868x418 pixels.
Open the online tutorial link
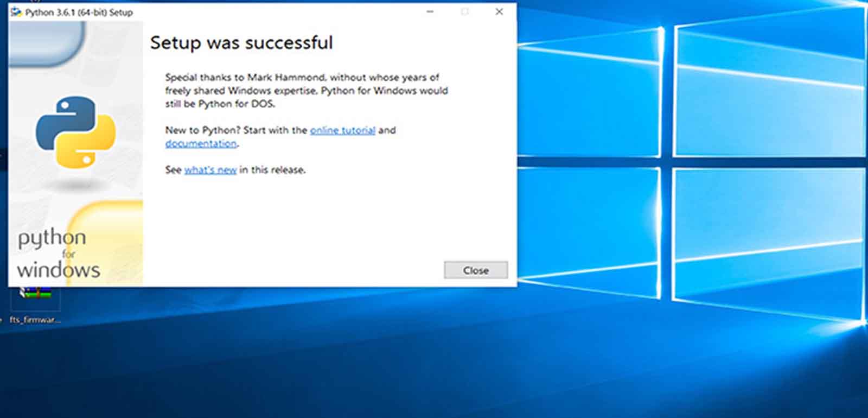tap(342, 130)
